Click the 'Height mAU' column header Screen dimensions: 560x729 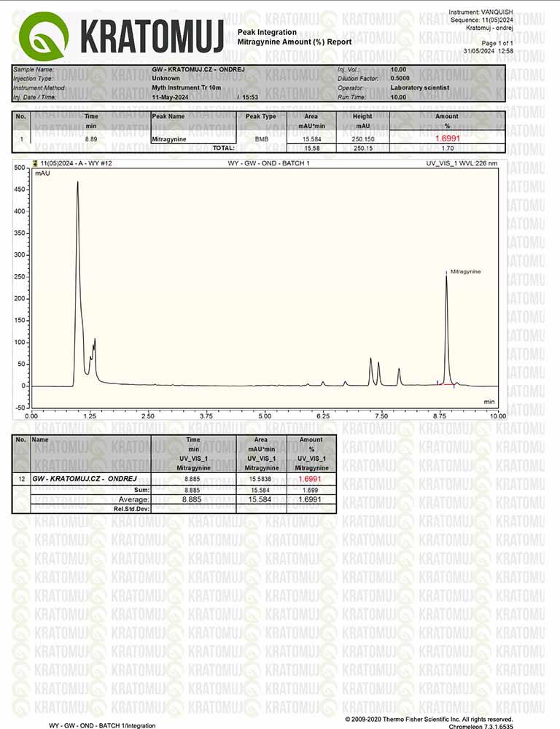click(362, 121)
